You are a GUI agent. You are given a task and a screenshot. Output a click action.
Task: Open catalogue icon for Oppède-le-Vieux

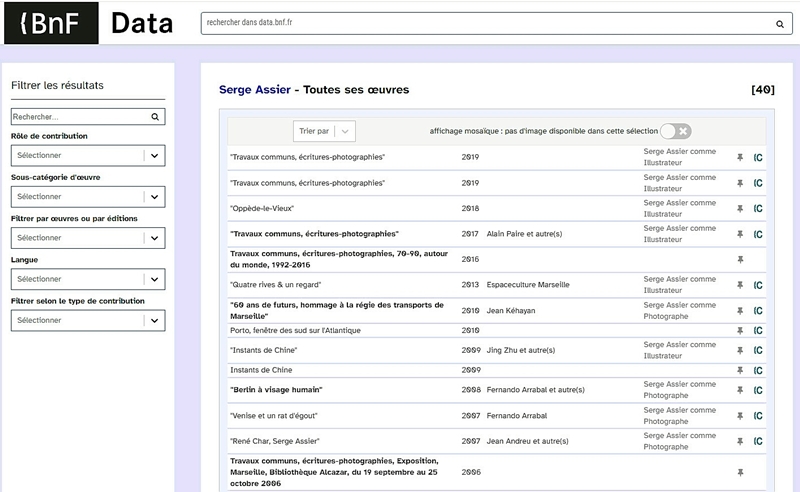pyautogui.click(x=758, y=208)
